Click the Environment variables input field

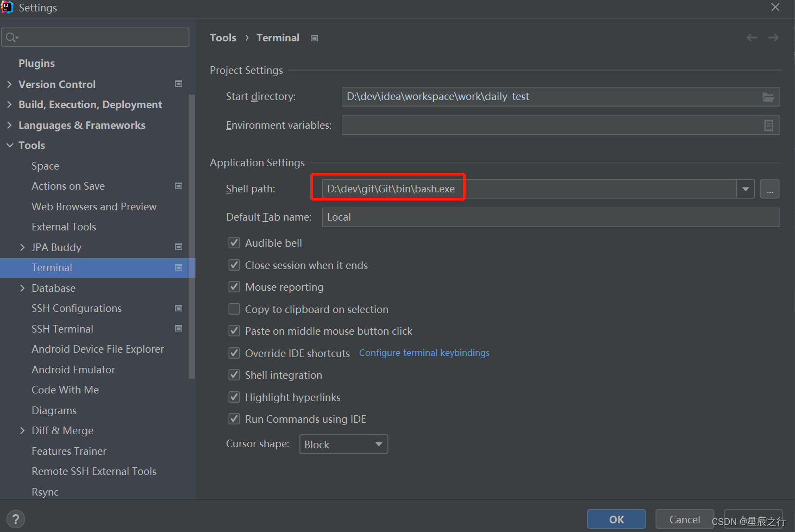560,126
